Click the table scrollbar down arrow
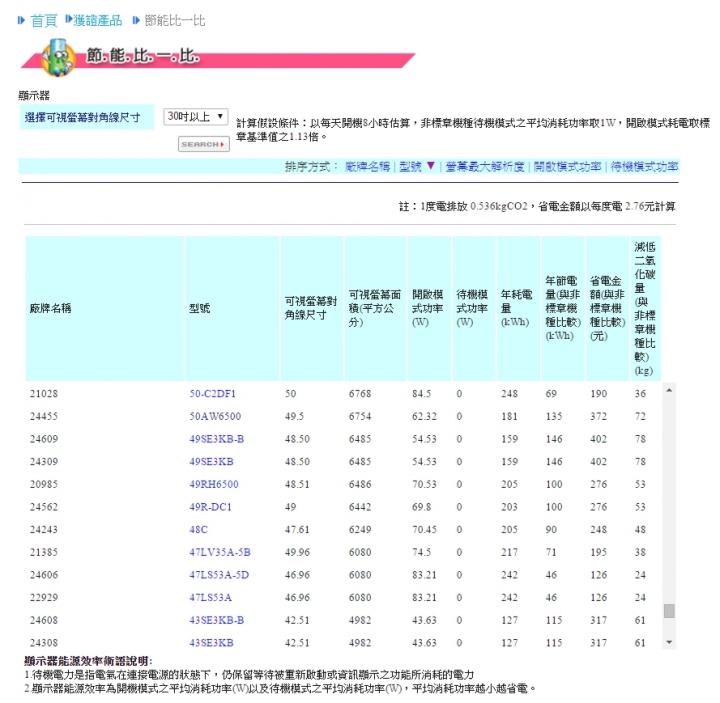 pos(669,642)
